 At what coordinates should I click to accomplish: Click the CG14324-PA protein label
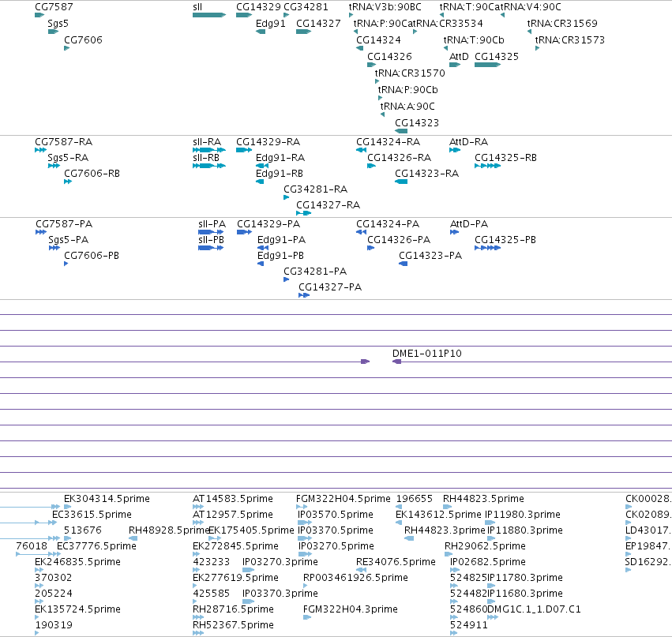(388, 224)
